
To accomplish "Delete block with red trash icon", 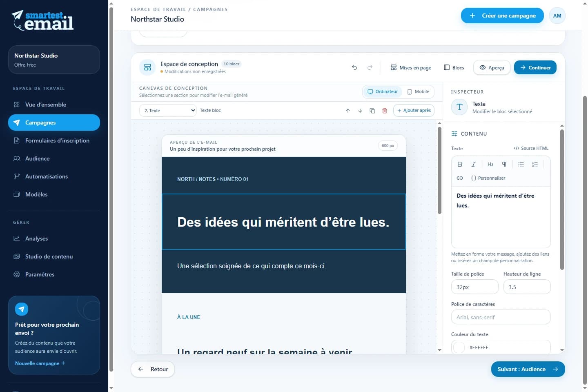I will click(x=385, y=111).
